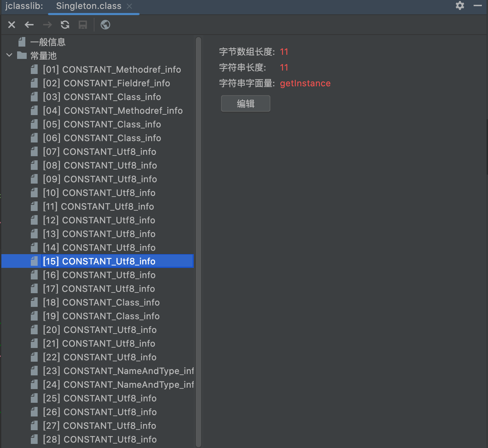Screen dimensions: 488x448
Task: Select [19] CONSTANT_Class_info entry
Action: (x=101, y=316)
